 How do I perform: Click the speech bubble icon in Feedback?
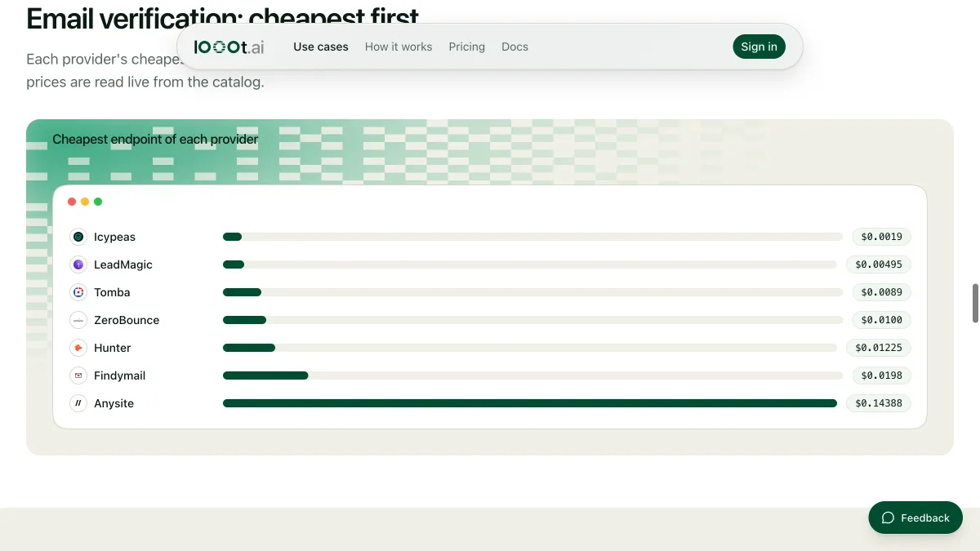tap(889, 518)
